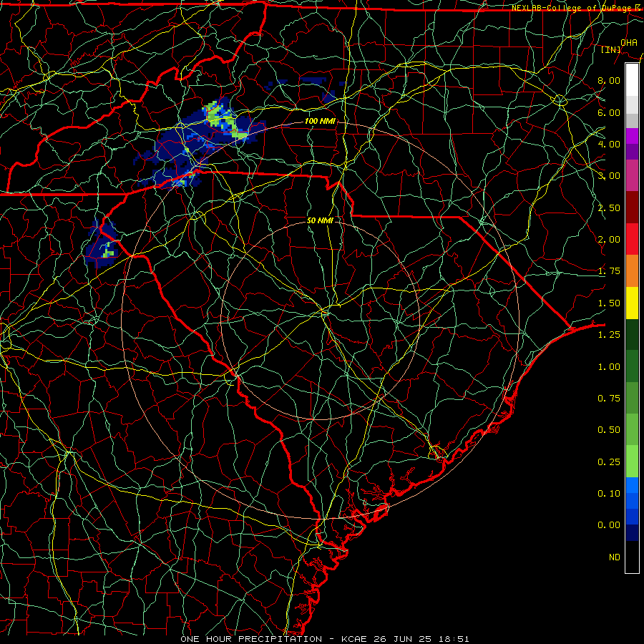The height and width of the screenshot is (644, 644).
Task: Click the 0.25 legend value
Action: tap(609, 462)
